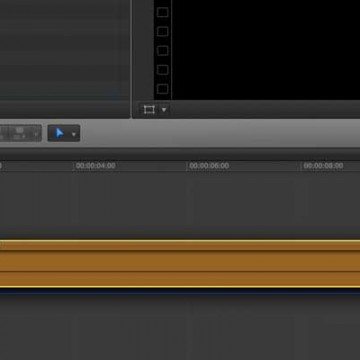Image resolution: width=360 pixels, height=360 pixels.
Task: Click the dark blue strip beneath the orange clip
Action: tap(180, 291)
